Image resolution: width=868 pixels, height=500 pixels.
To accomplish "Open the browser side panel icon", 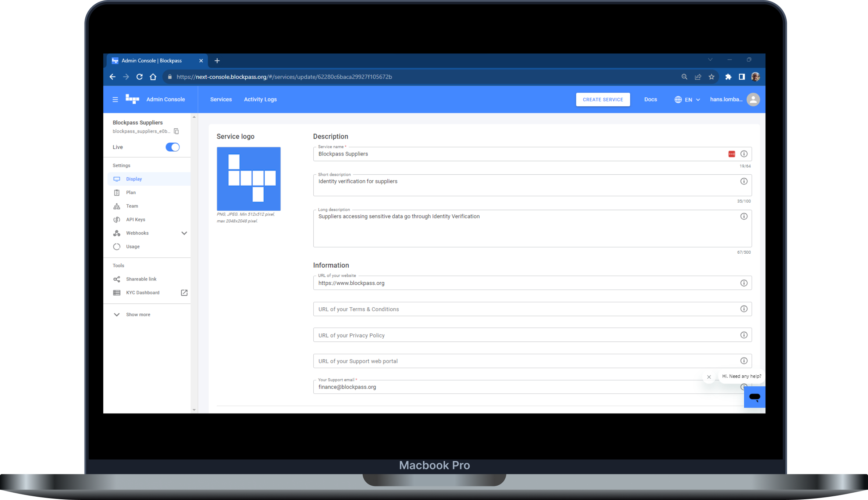I will (x=742, y=77).
